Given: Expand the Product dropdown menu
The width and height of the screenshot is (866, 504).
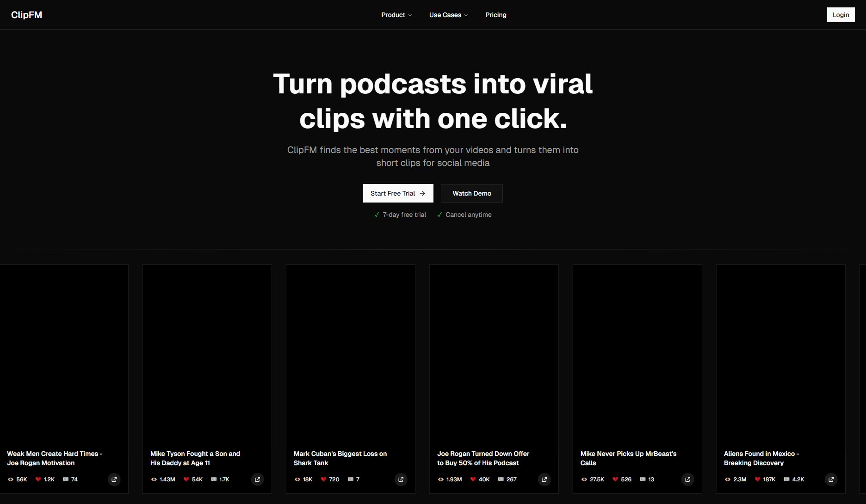Looking at the screenshot, I should click(x=396, y=15).
